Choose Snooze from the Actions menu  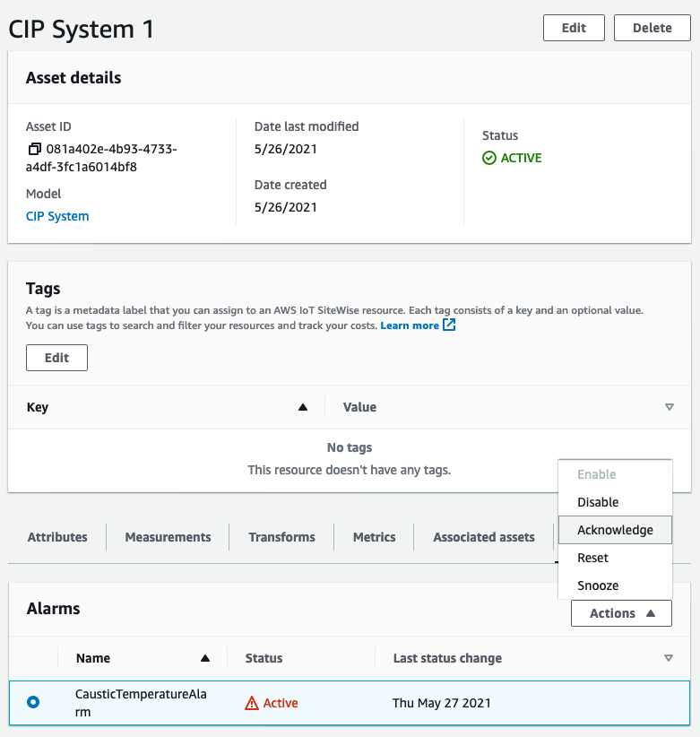click(x=616, y=585)
